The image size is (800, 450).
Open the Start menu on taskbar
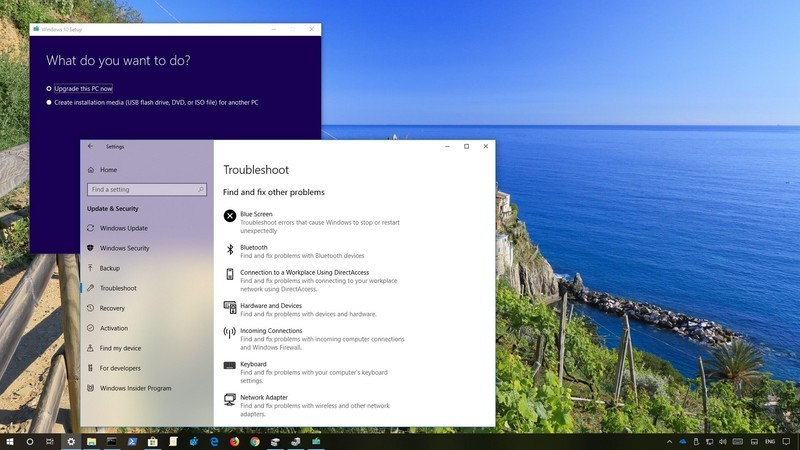(x=10, y=442)
